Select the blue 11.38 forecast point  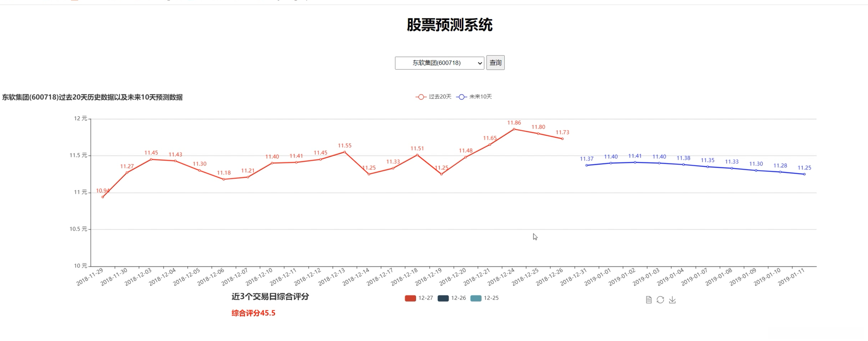683,165
